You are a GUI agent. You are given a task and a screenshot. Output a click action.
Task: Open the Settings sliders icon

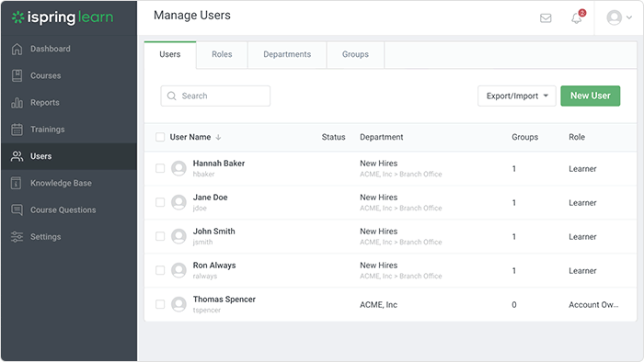pyautogui.click(x=17, y=237)
